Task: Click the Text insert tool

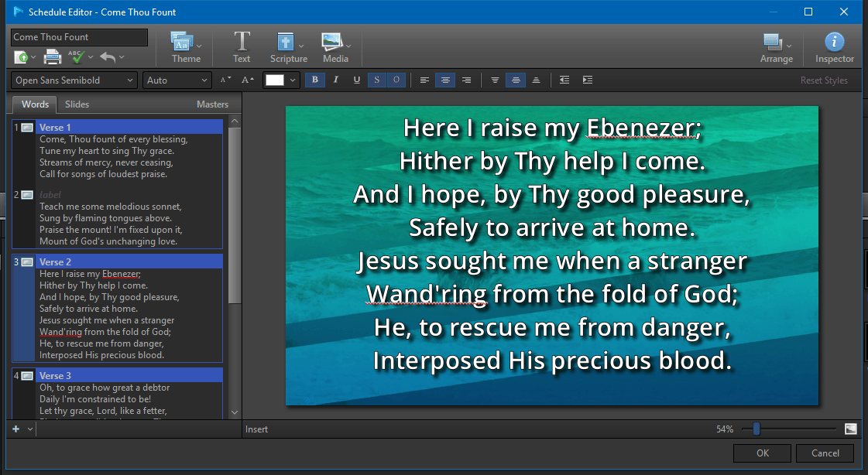Action: 242,46
